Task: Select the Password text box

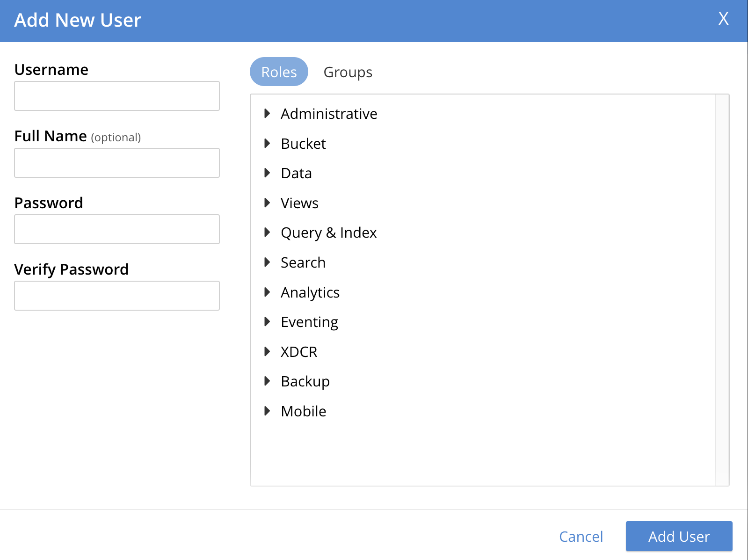Action: click(x=117, y=229)
